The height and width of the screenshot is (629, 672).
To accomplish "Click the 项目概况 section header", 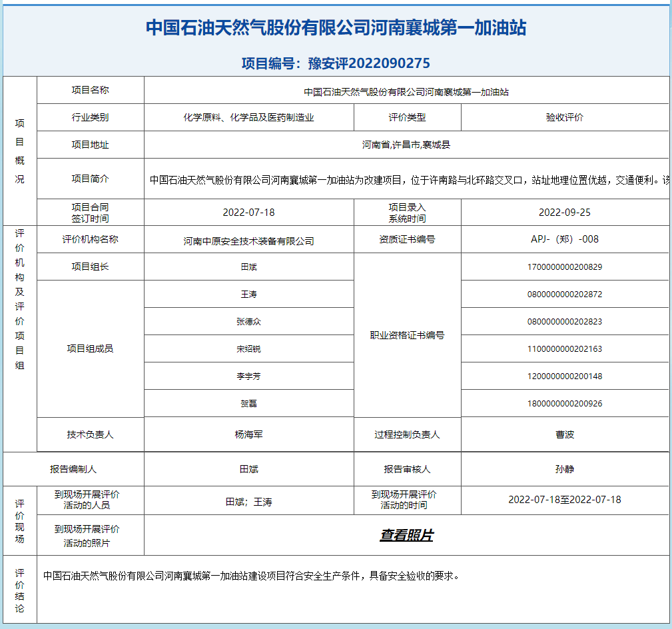I will (x=20, y=151).
